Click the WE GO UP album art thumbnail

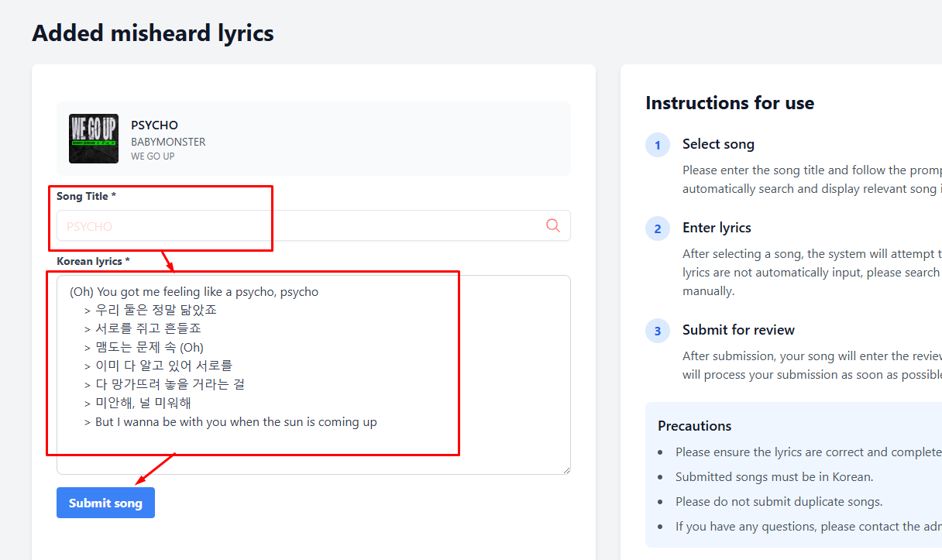pos(93,139)
